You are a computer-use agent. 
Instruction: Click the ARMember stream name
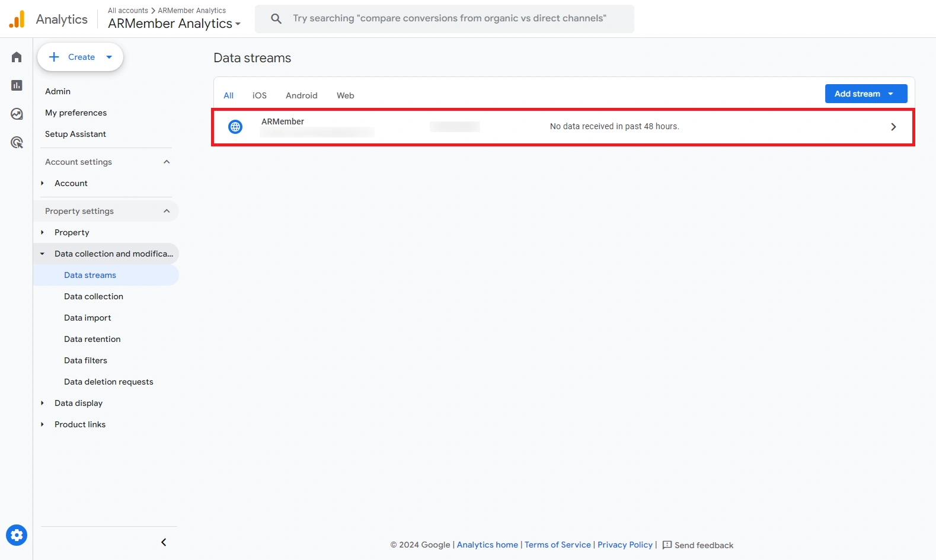pos(282,121)
